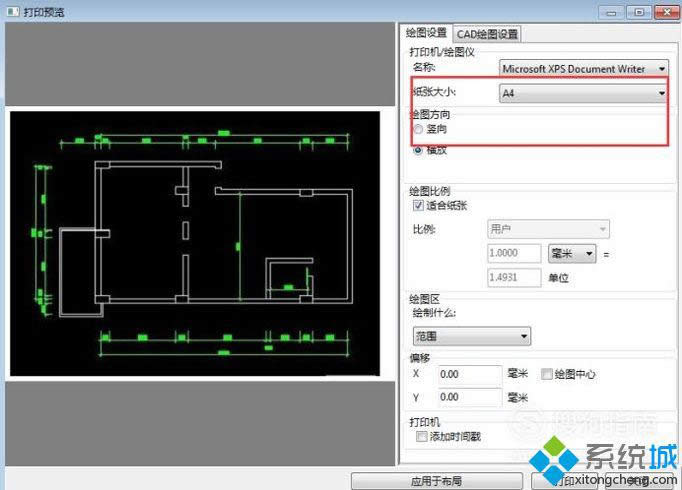The width and height of the screenshot is (682, 490).
Task: Click the 应用于布局 button
Action: pyautogui.click(x=437, y=481)
